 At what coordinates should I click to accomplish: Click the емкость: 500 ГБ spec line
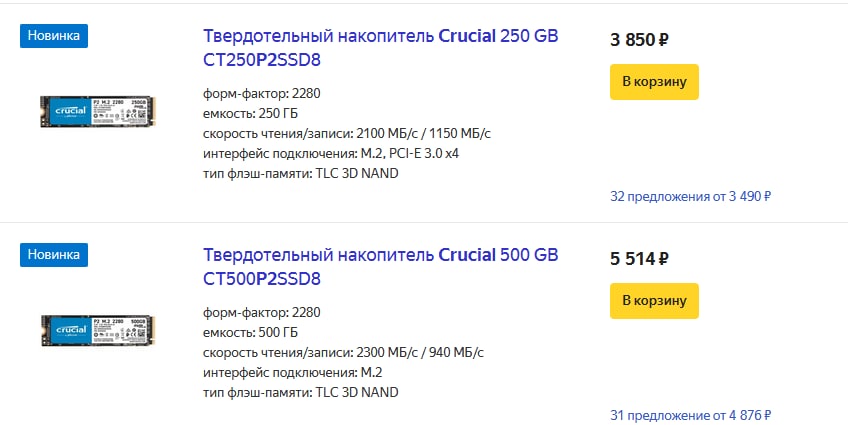point(250,333)
